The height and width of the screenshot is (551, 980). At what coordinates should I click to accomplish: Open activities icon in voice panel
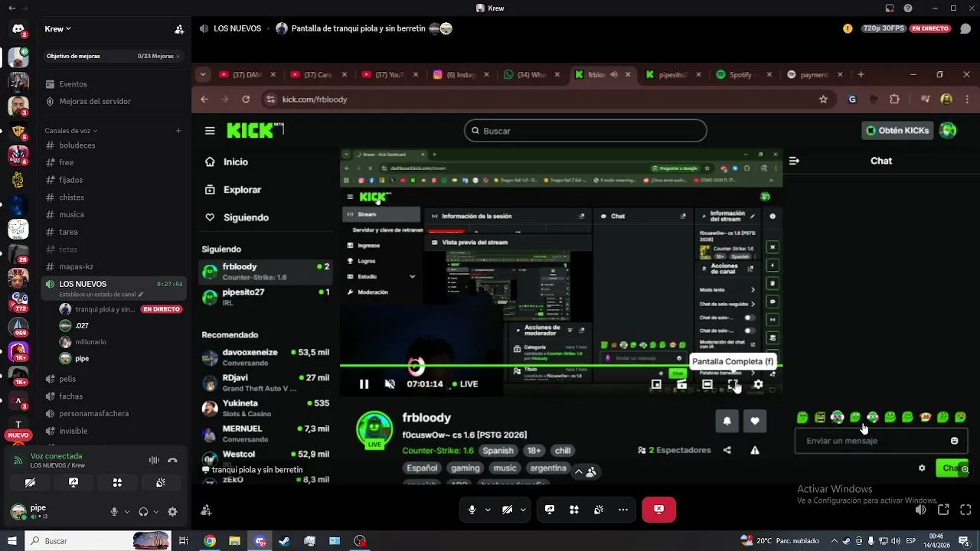click(x=117, y=483)
